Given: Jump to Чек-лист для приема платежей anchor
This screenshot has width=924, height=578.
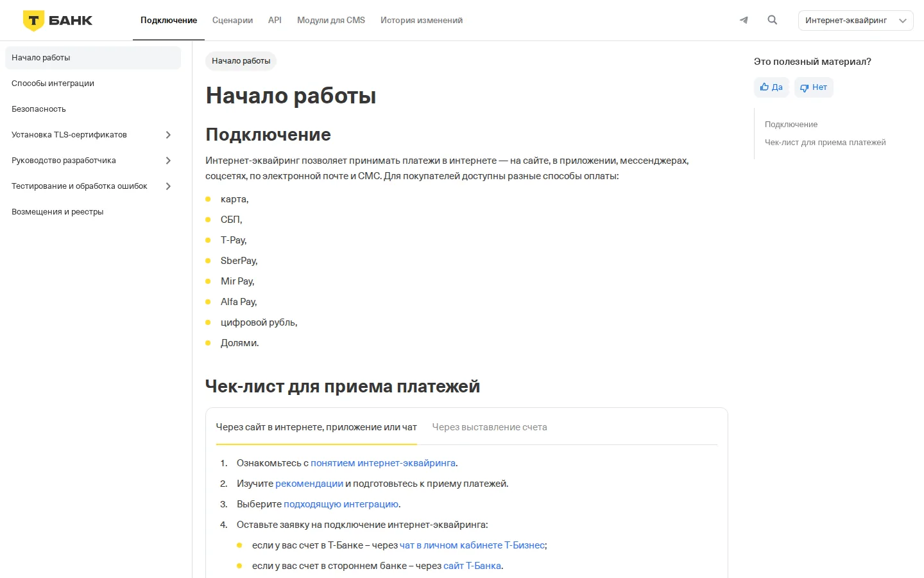Looking at the screenshot, I should pyautogui.click(x=825, y=143).
